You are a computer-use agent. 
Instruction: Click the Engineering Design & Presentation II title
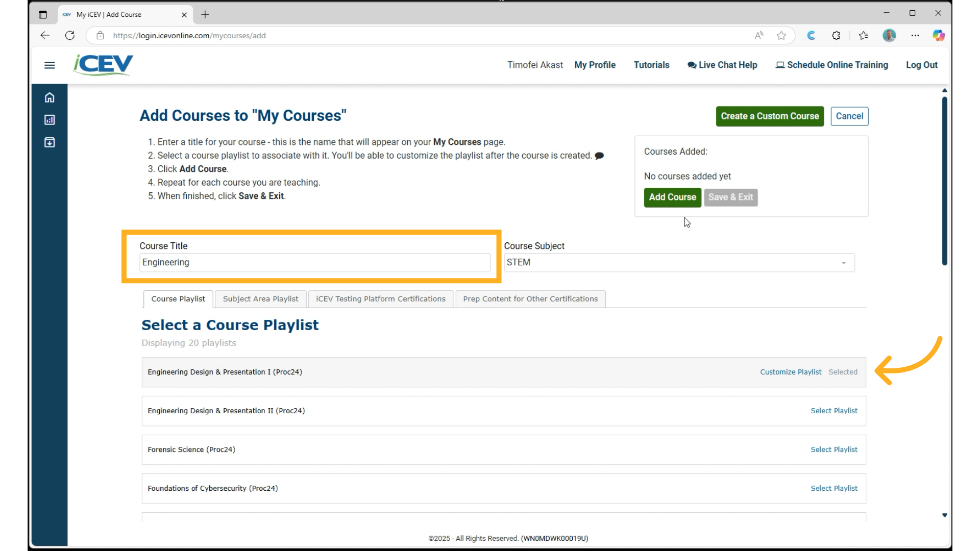(x=226, y=411)
